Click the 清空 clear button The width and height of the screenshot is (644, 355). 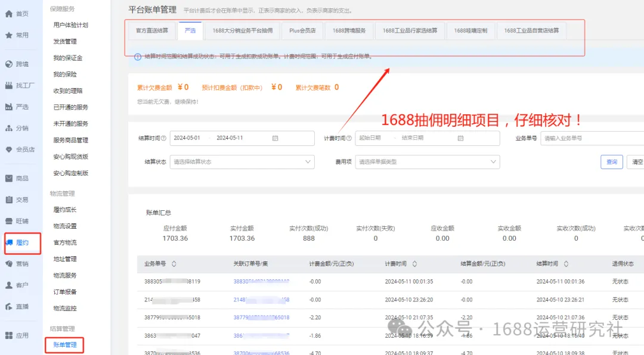point(636,161)
